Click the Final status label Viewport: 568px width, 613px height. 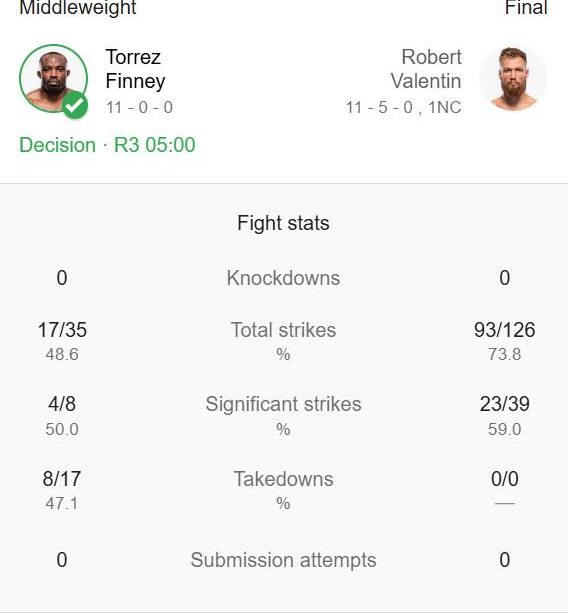coord(526,7)
